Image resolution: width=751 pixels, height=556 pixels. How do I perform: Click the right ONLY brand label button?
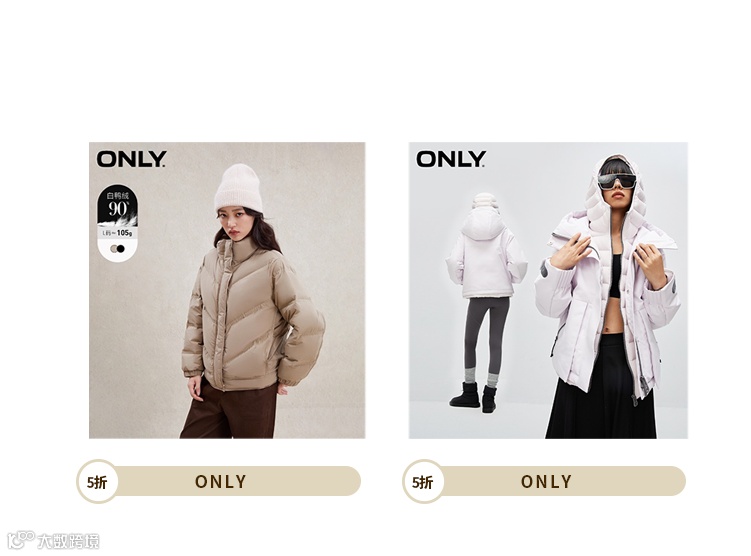click(546, 481)
